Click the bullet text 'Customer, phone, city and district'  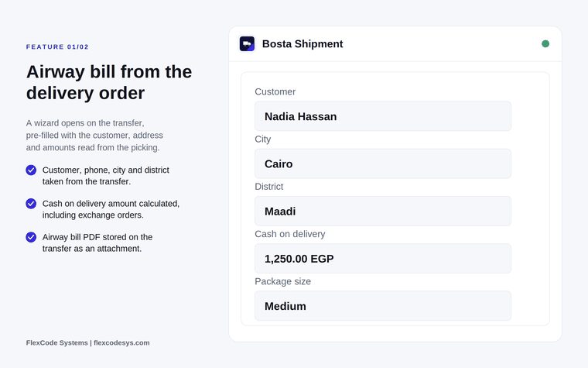(x=106, y=176)
